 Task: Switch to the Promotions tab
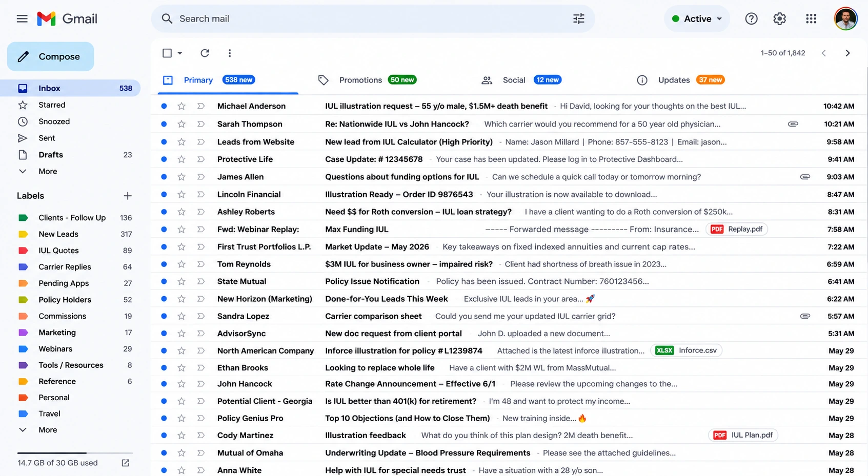(367, 80)
